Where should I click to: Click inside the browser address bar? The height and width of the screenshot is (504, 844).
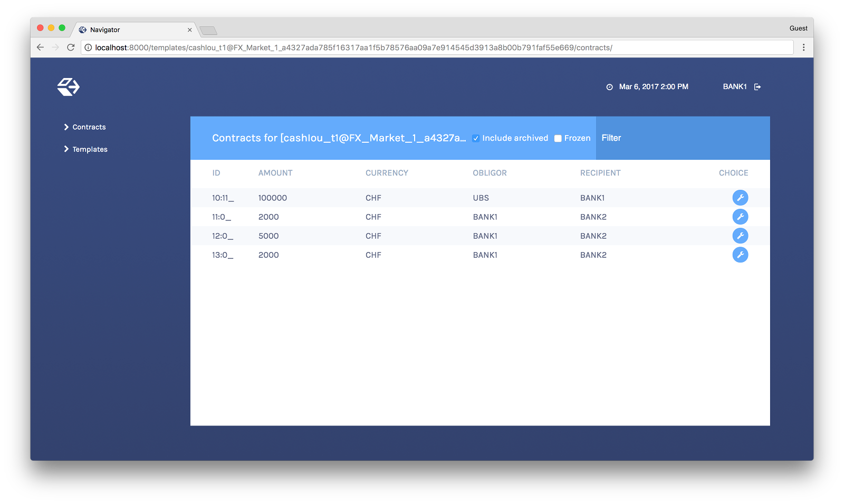point(369,47)
